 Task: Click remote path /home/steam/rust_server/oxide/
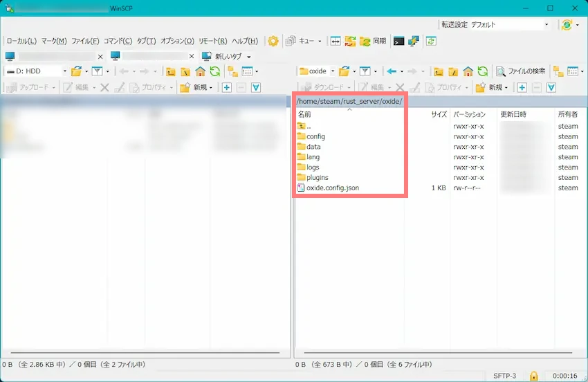click(349, 101)
